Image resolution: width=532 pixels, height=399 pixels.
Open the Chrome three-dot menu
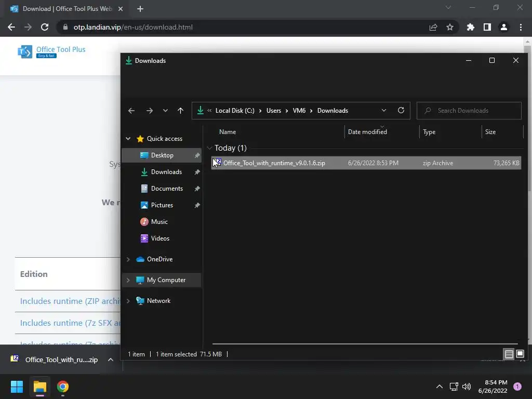click(x=521, y=27)
